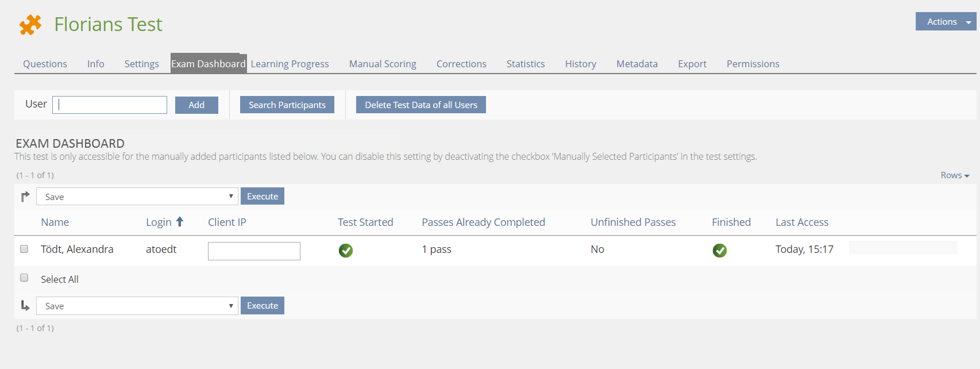This screenshot has height=369, width=980.
Task: Click the orange puzzle piece test icon
Action: point(30,25)
